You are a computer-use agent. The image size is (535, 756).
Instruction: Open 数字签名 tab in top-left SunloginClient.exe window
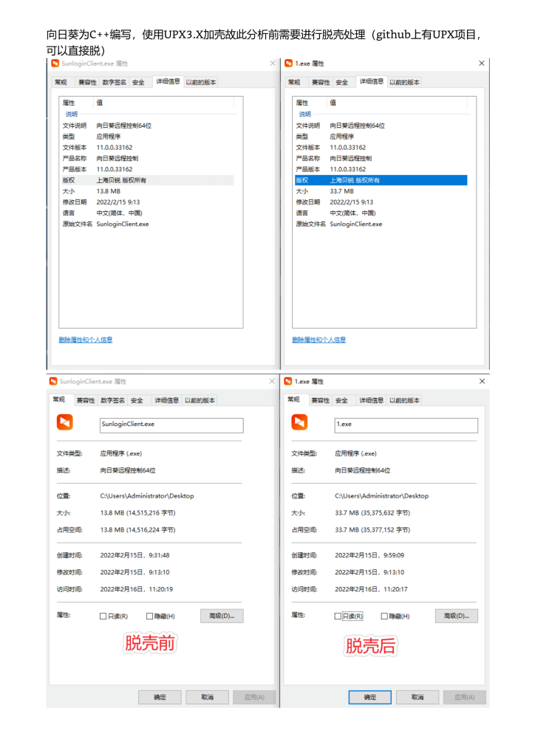115,83
